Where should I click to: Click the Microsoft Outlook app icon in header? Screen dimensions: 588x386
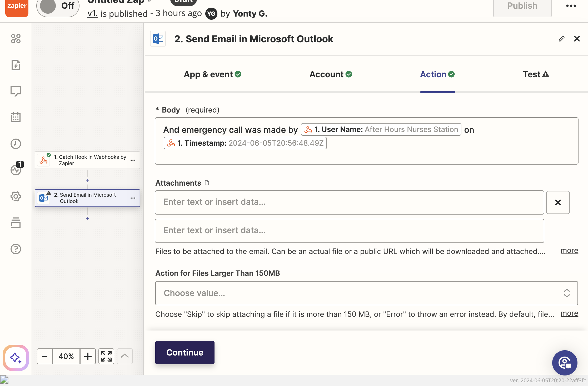point(158,39)
